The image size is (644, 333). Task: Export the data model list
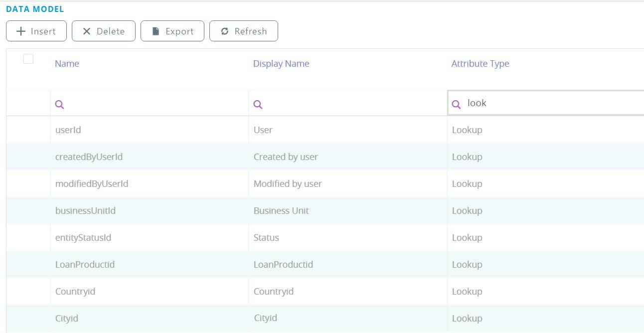(172, 31)
